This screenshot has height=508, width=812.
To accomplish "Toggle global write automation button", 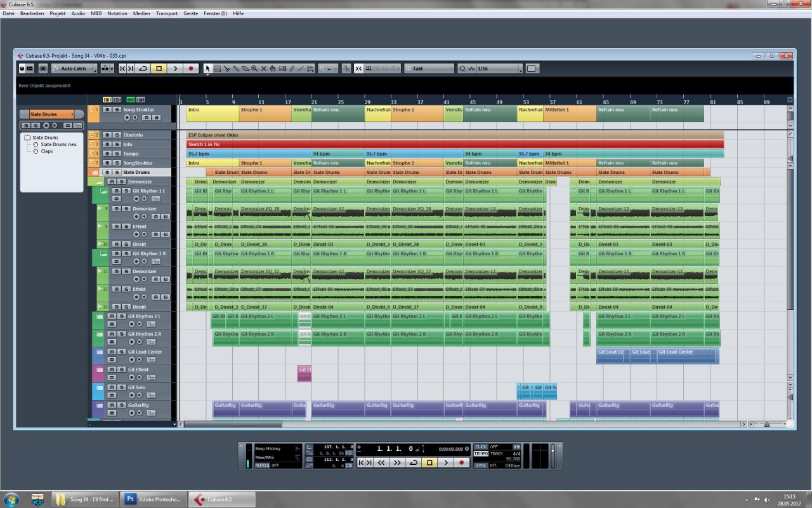I will (141, 100).
